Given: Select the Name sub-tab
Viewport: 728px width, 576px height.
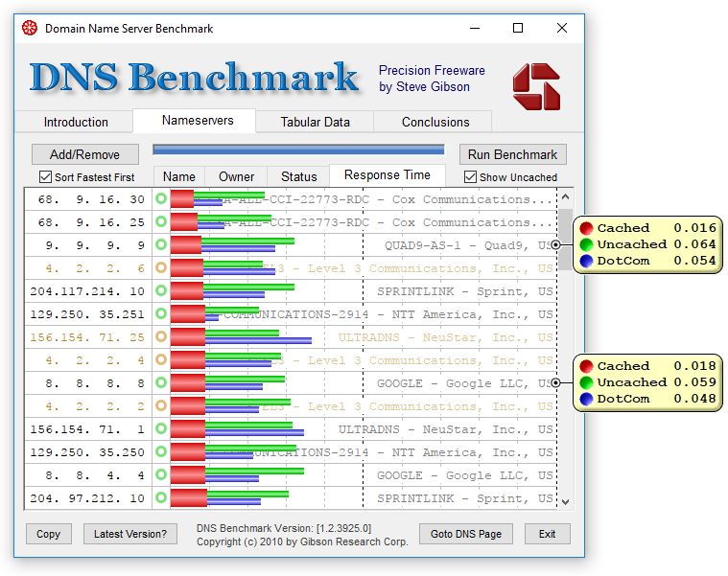Looking at the screenshot, I should (179, 176).
